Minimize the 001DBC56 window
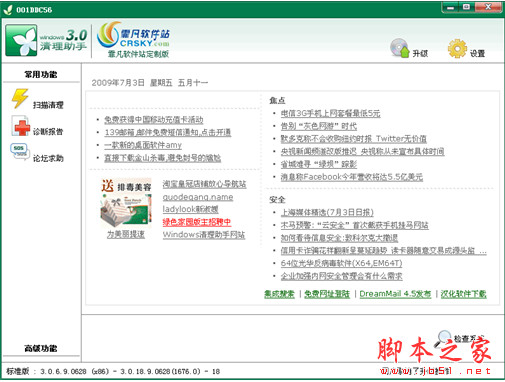Image resolution: width=505 pixels, height=382 pixels. 450,7
